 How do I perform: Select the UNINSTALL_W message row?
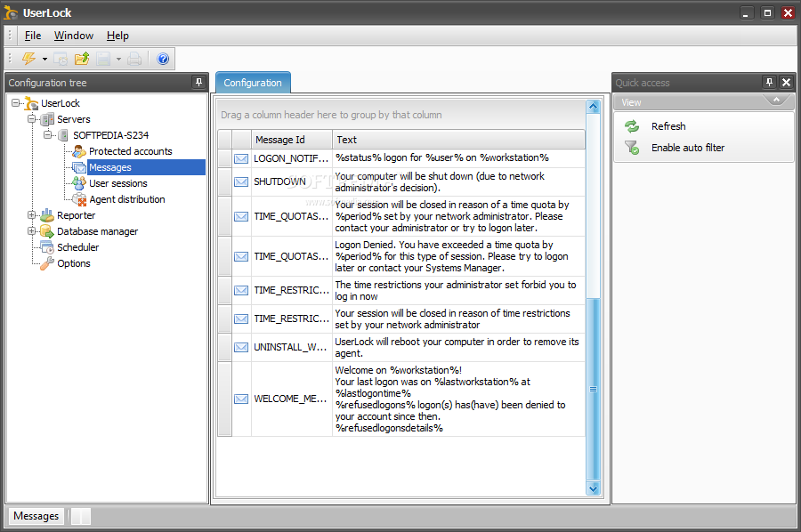click(401, 347)
